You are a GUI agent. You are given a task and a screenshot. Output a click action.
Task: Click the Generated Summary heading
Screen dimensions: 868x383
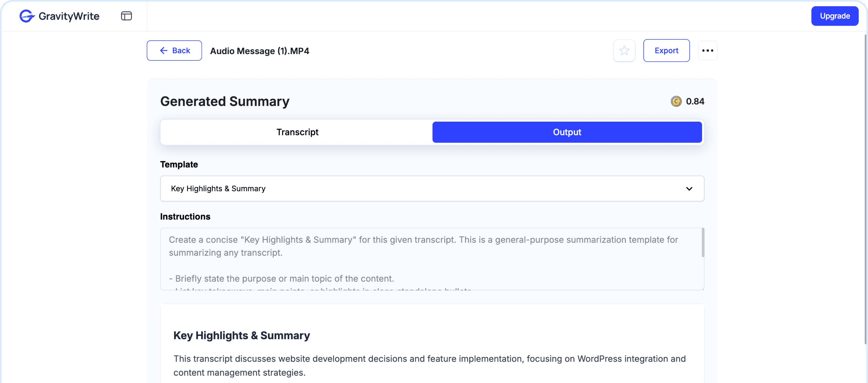tap(225, 101)
